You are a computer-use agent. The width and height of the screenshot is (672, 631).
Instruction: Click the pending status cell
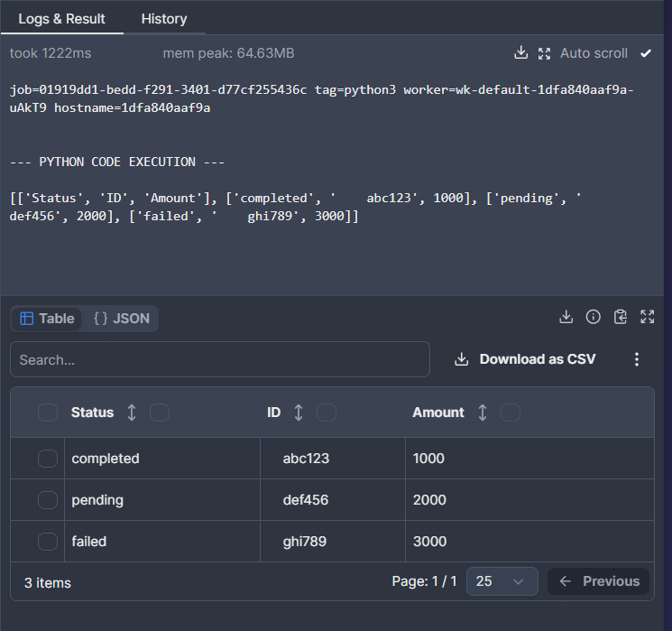162,500
